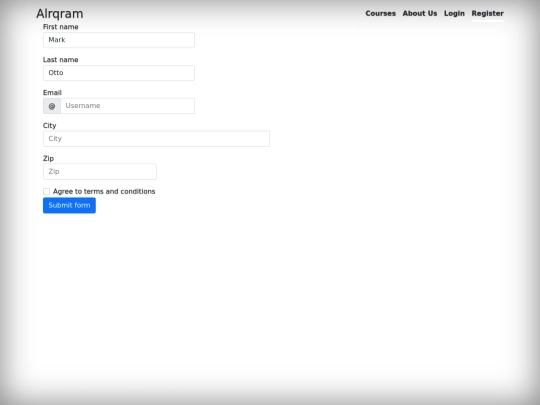Open the Login page
540x405 pixels.
tap(454, 13)
